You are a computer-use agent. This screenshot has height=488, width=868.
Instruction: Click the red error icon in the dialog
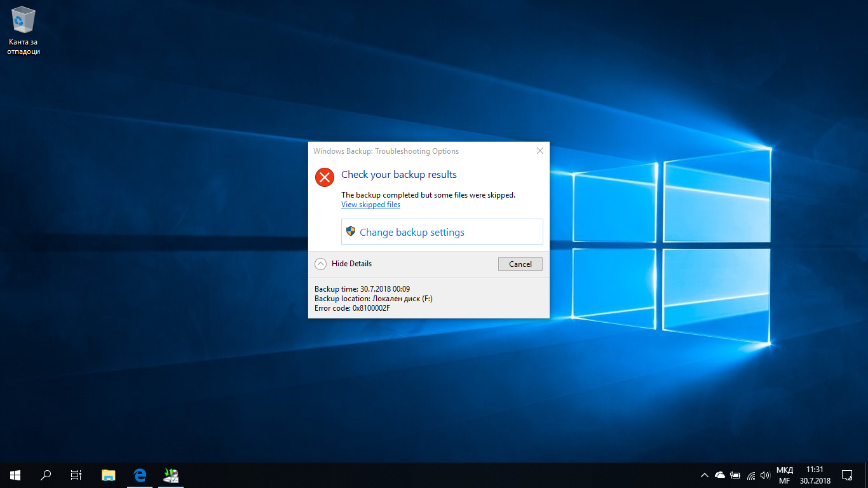click(325, 177)
